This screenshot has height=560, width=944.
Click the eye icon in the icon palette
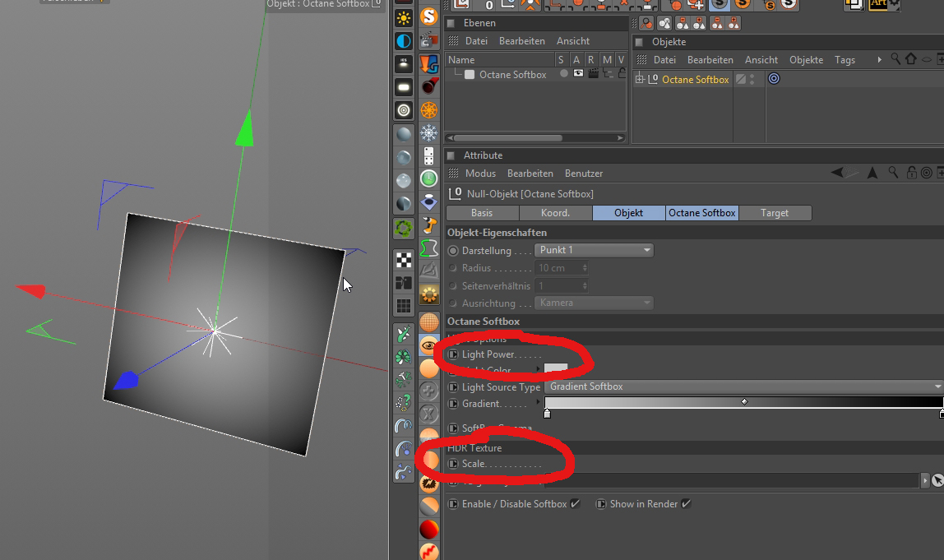(x=428, y=345)
